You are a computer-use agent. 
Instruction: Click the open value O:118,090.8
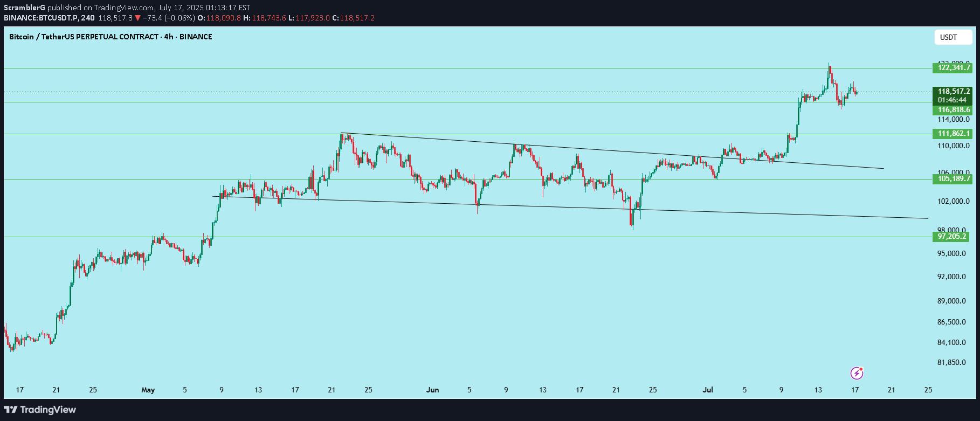219,18
